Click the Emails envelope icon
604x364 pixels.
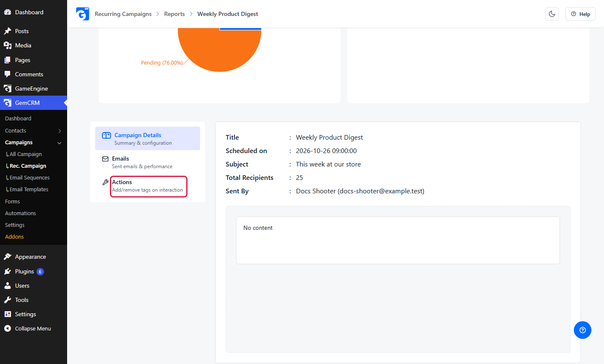[x=105, y=159]
